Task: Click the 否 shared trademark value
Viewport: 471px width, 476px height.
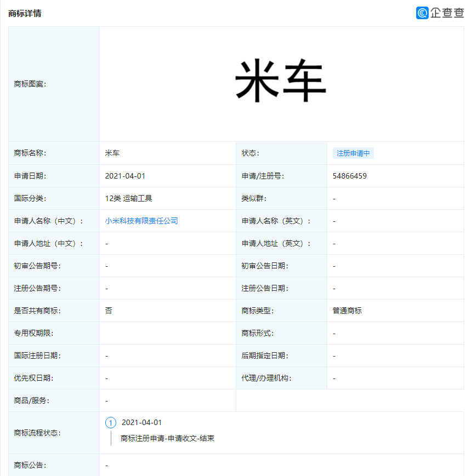Action: point(109,311)
